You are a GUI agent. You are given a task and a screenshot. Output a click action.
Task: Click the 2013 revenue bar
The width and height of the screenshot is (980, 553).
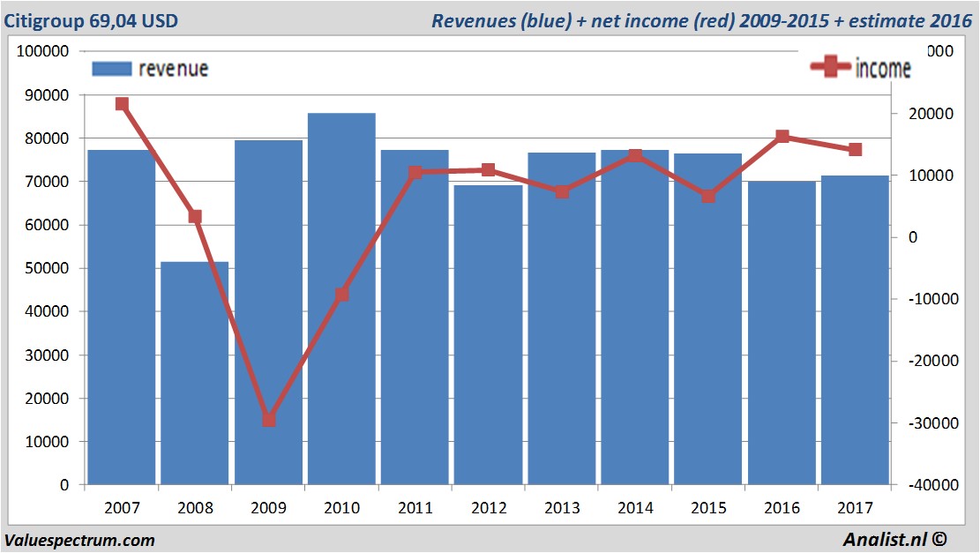561,318
